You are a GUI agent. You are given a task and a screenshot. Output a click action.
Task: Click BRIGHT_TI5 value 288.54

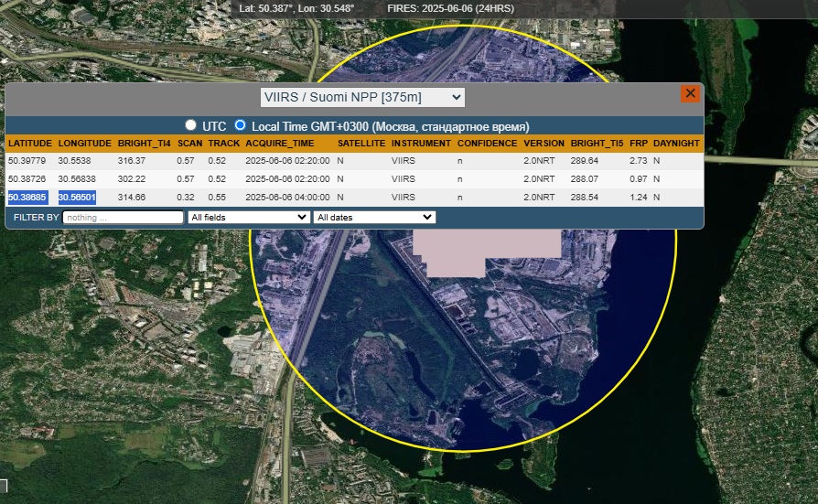[x=585, y=198]
